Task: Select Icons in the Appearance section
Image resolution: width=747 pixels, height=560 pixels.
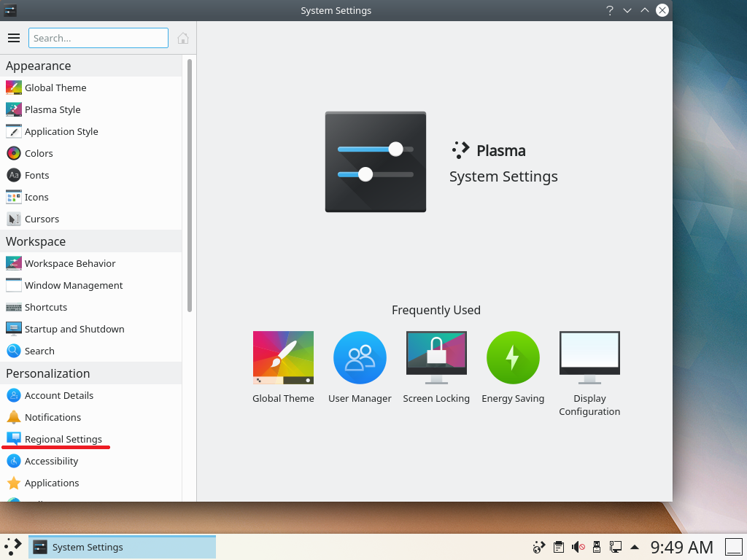Action: 90,197
